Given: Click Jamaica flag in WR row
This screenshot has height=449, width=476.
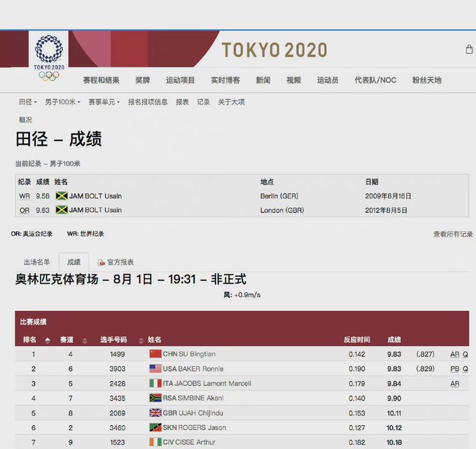Looking at the screenshot, I should coord(62,196).
